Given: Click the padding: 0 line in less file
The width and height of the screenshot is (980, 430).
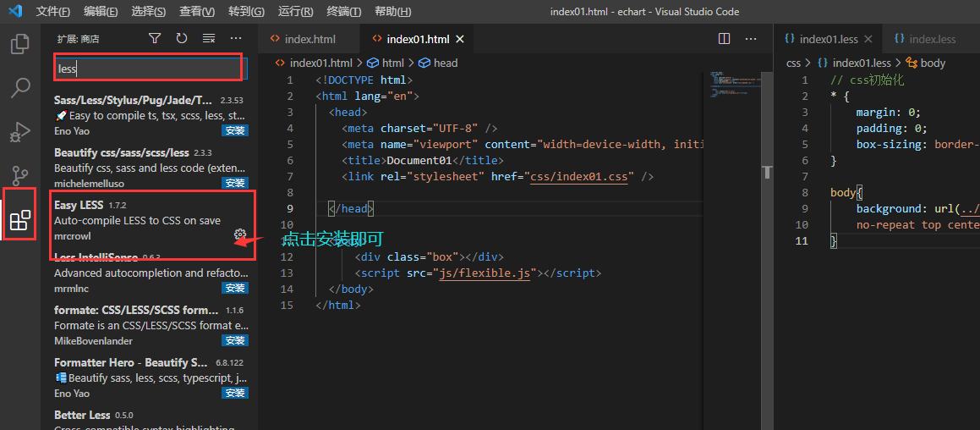Looking at the screenshot, I should click(x=892, y=129).
